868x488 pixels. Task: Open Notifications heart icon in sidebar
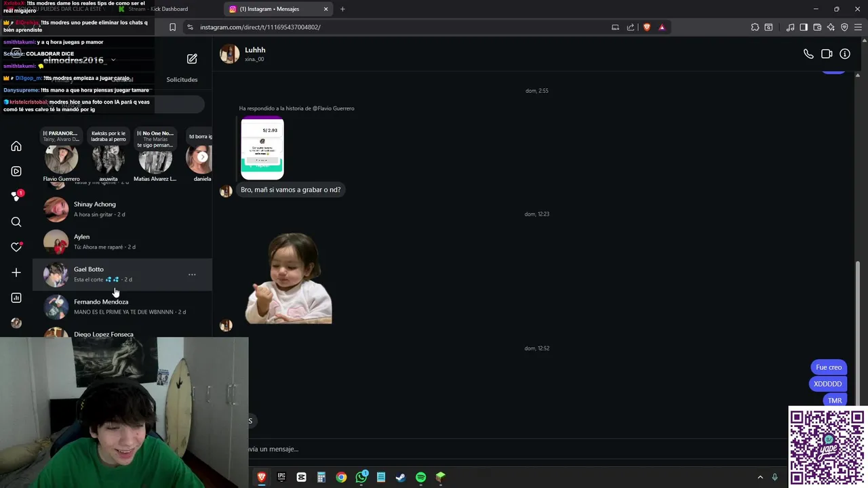[x=16, y=247]
